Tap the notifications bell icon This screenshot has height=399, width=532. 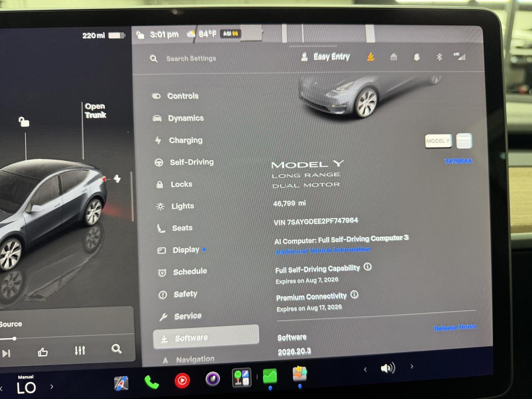[x=416, y=57]
